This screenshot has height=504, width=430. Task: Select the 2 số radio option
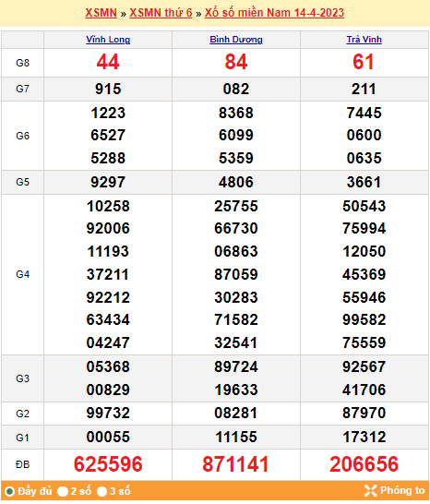click(x=63, y=491)
